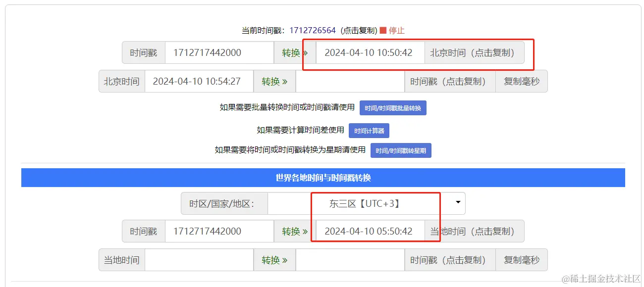Image resolution: width=644 pixels, height=287 pixels.
Task: Click the empty result field in 北京时间 row
Action: click(x=350, y=81)
